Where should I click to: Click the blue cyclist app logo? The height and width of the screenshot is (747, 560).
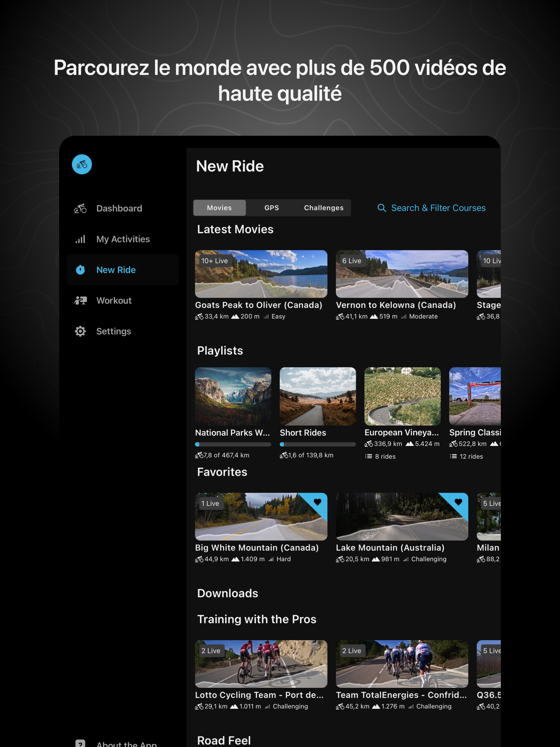[x=82, y=164]
